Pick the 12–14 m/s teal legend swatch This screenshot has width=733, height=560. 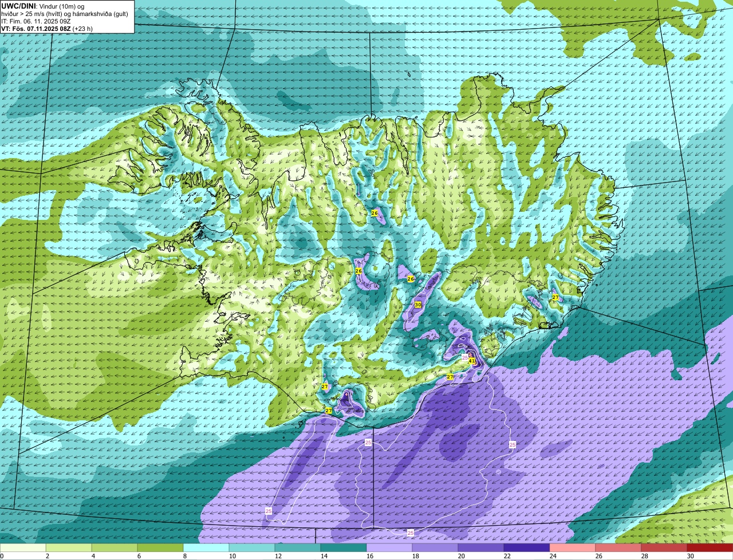pyautogui.click(x=298, y=548)
